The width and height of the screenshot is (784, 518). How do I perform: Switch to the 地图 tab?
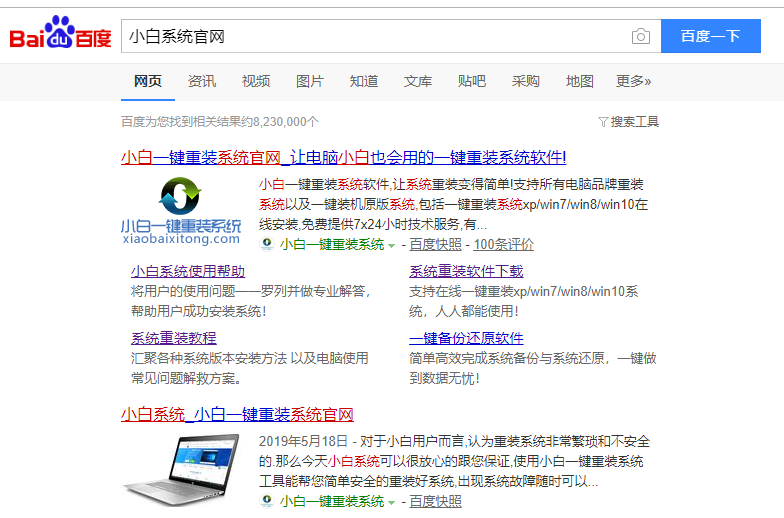click(580, 81)
